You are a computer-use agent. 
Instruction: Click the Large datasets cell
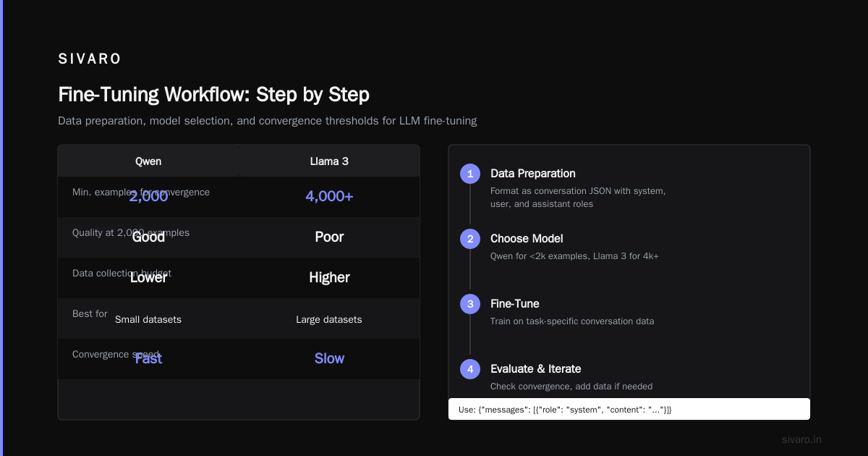coord(329,319)
